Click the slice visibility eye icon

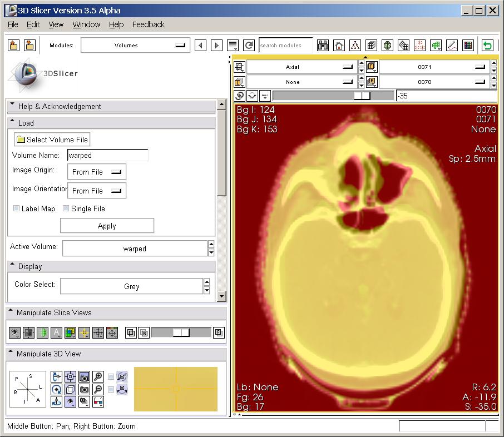click(14, 333)
